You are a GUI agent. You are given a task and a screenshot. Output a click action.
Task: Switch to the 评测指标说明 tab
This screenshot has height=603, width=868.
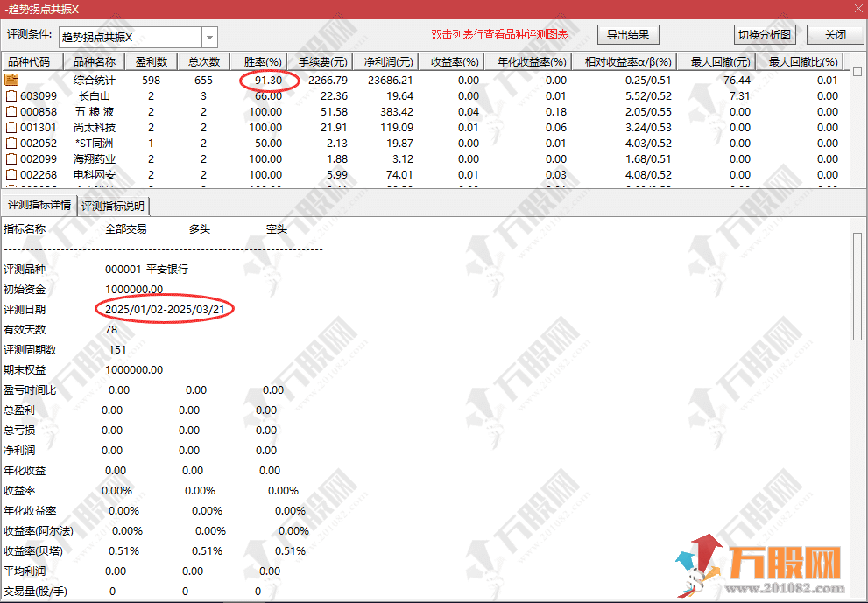coord(114,207)
